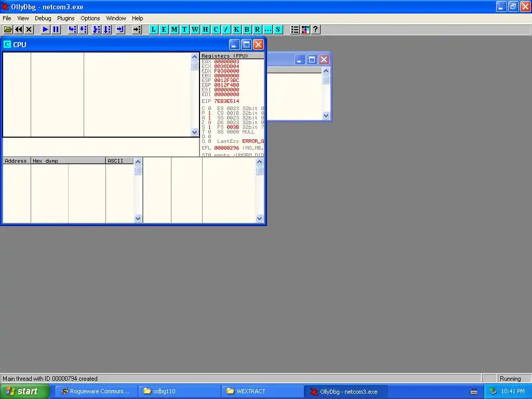532x399 pixels.
Task: Open a file with the folder icon
Action: pyautogui.click(x=8, y=30)
